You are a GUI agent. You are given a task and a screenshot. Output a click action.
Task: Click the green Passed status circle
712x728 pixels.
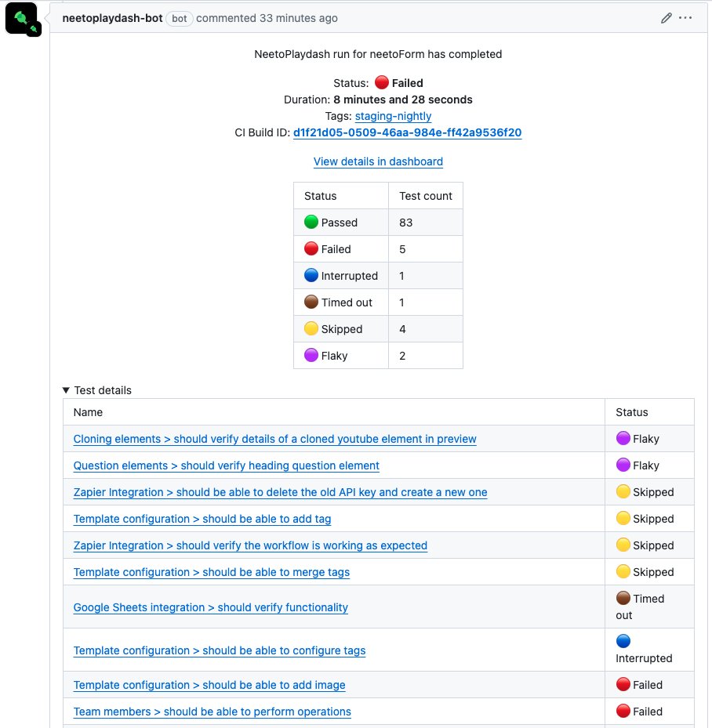pyautogui.click(x=311, y=223)
